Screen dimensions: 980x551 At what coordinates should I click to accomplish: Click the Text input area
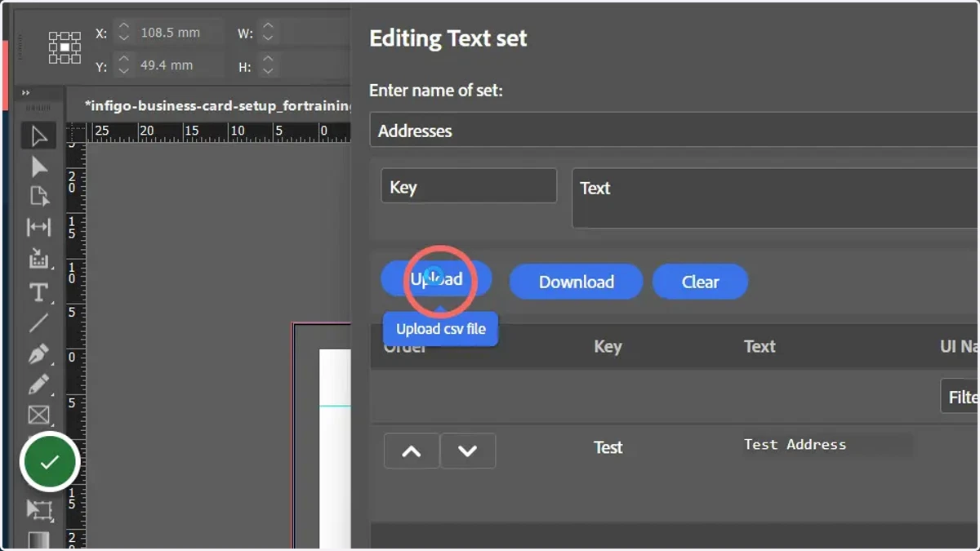tap(775, 198)
